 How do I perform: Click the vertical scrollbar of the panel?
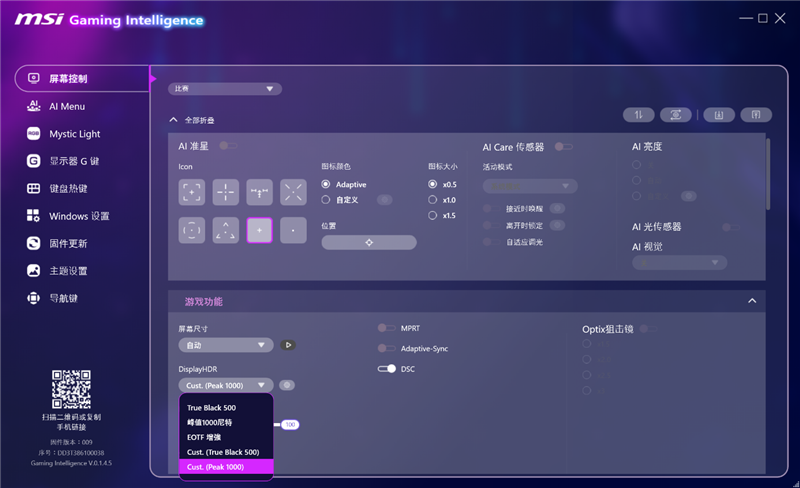pyautogui.click(x=768, y=174)
